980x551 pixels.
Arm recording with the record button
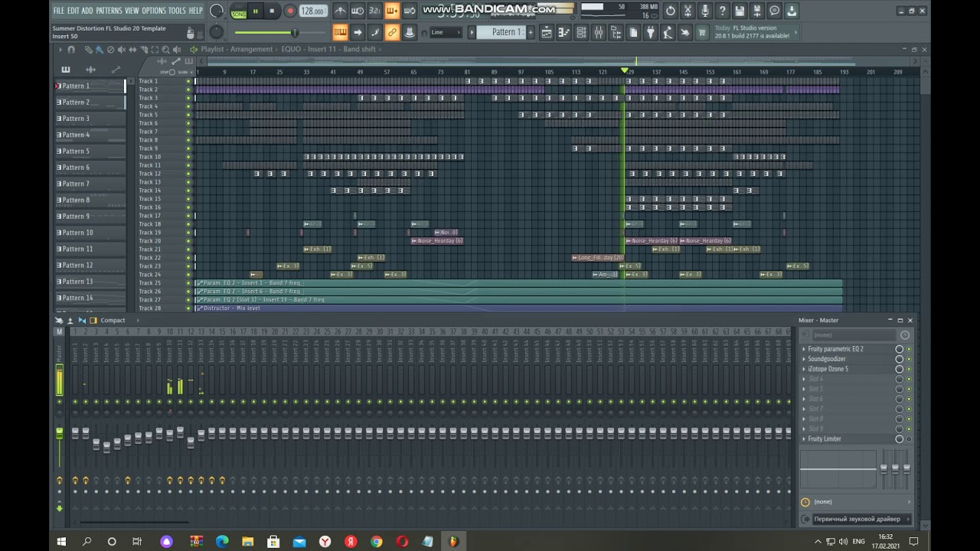[x=289, y=11]
